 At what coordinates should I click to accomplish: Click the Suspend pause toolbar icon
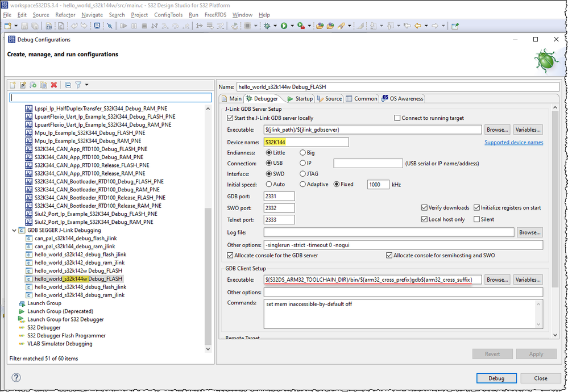(x=134, y=26)
